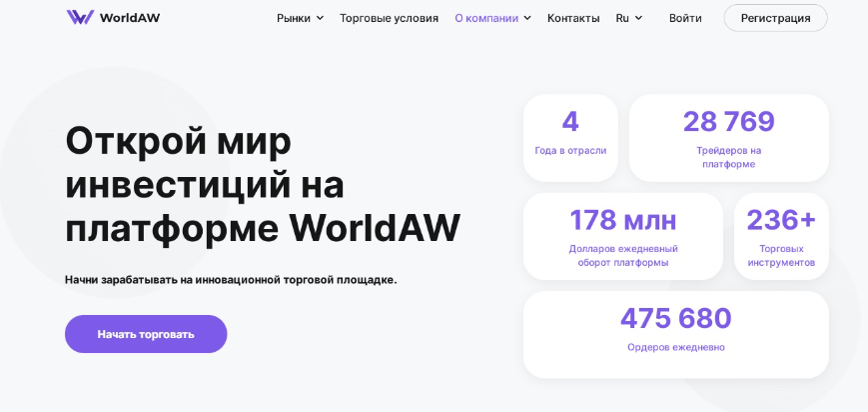Click the subtitle Начни зарабатывать text
Viewport: 868px width, 412px height.
coord(231,280)
